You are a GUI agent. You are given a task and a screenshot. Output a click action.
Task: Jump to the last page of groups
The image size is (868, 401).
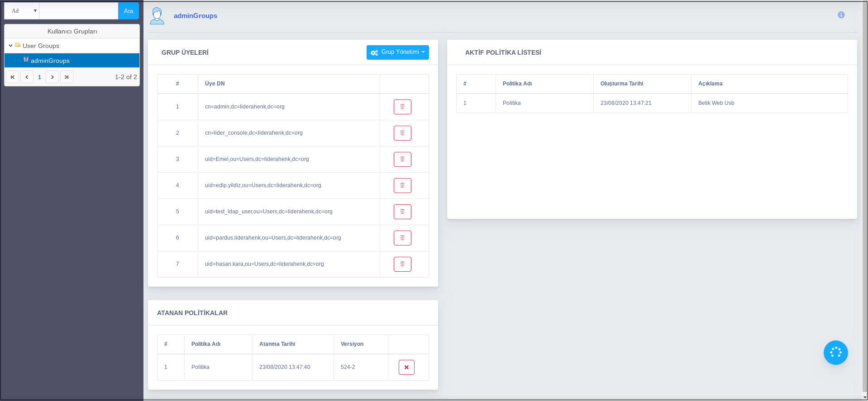pyautogui.click(x=67, y=77)
